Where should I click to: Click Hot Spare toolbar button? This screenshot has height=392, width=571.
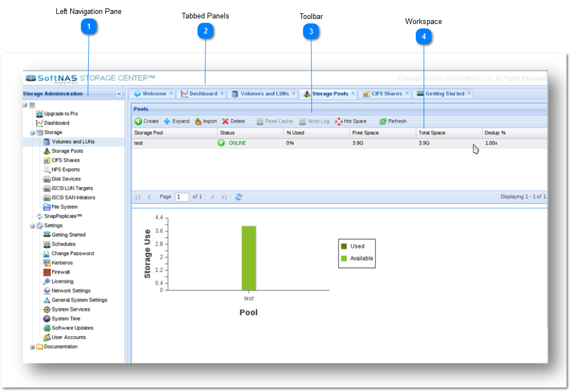(x=351, y=121)
